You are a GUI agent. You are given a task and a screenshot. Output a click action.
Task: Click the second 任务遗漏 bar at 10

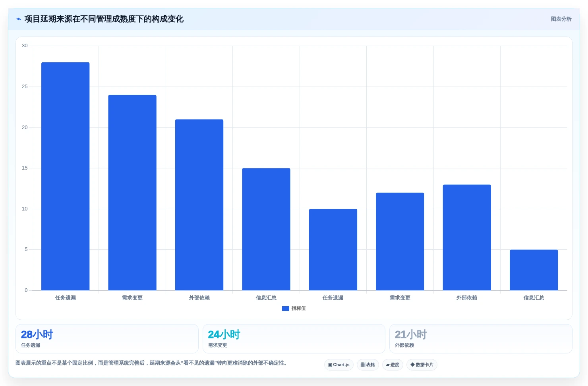pyautogui.click(x=333, y=249)
